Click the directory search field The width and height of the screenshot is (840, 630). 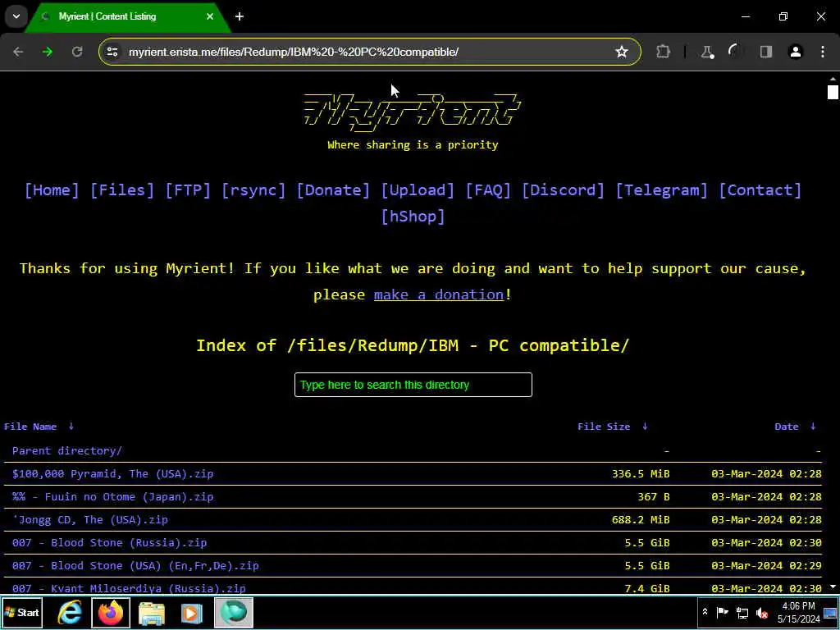(413, 385)
